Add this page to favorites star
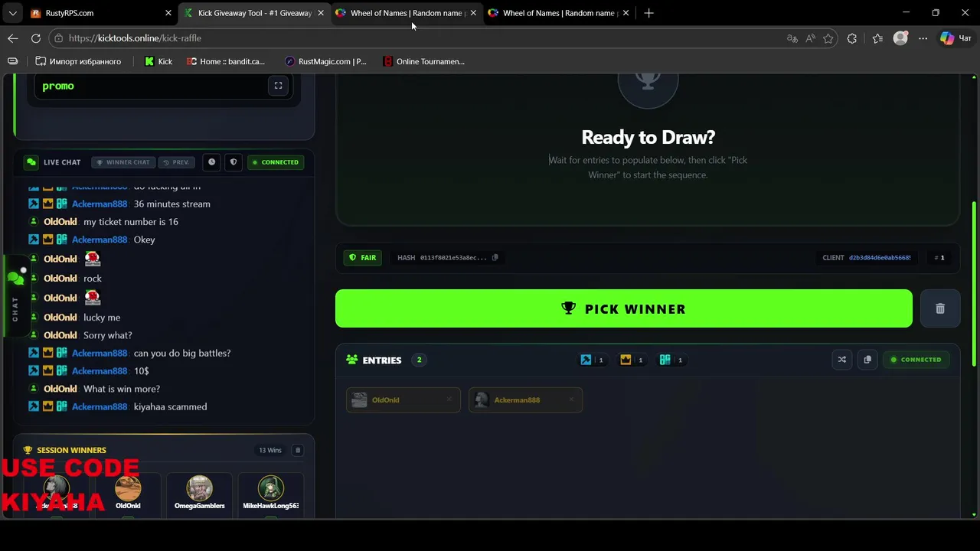 [828, 38]
